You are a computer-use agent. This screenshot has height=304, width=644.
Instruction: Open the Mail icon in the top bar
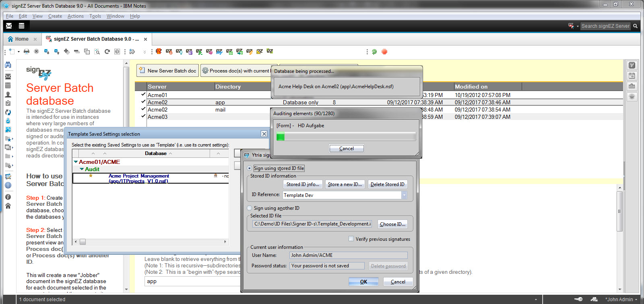[x=9, y=26]
